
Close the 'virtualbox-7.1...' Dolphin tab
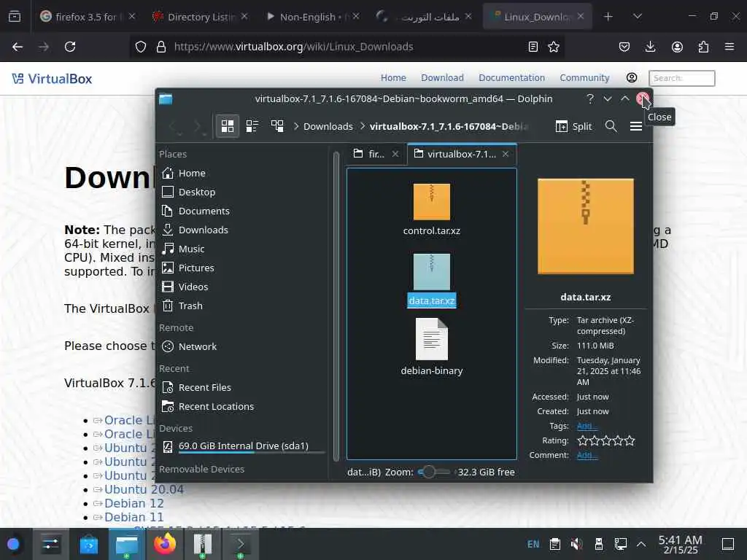(x=506, y=154)
